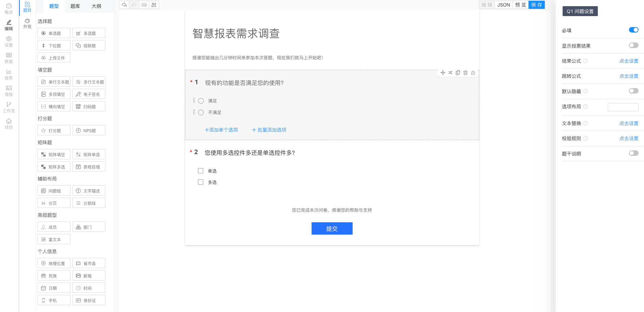Add a 多选题 question to the form
644x312 pixels.
tap(89, 33)
